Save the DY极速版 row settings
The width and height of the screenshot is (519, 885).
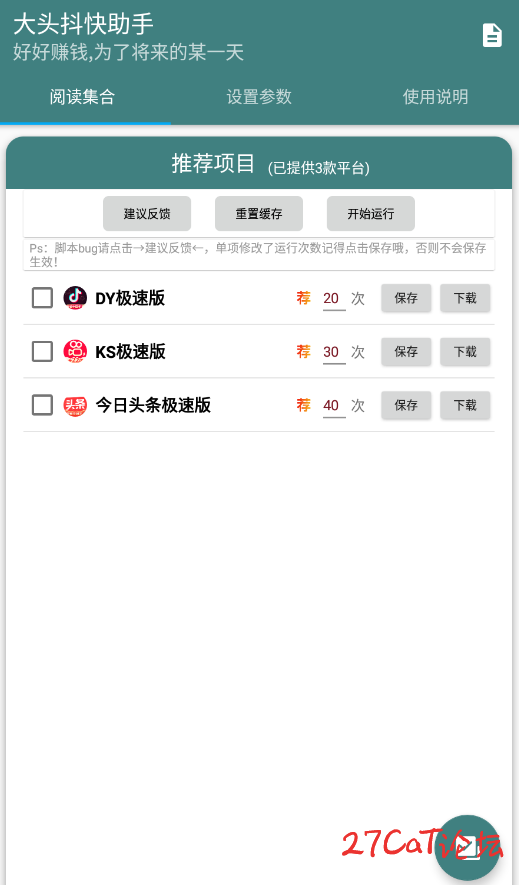tap(406, 298)
